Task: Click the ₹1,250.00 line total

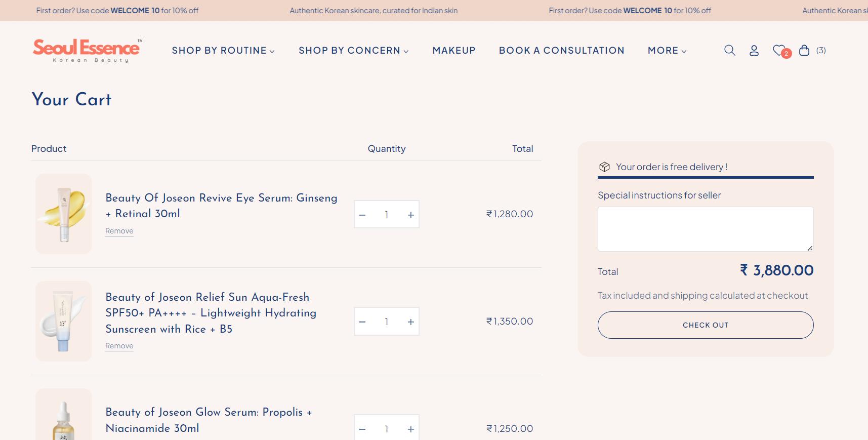Action: [x=510, y=429]
